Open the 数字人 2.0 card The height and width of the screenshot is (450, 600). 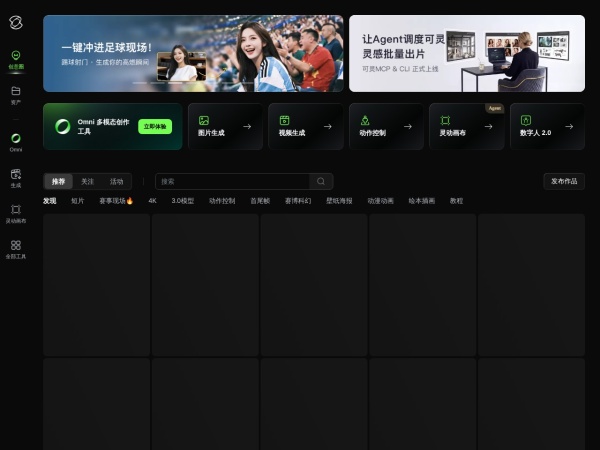coord(548,126)
